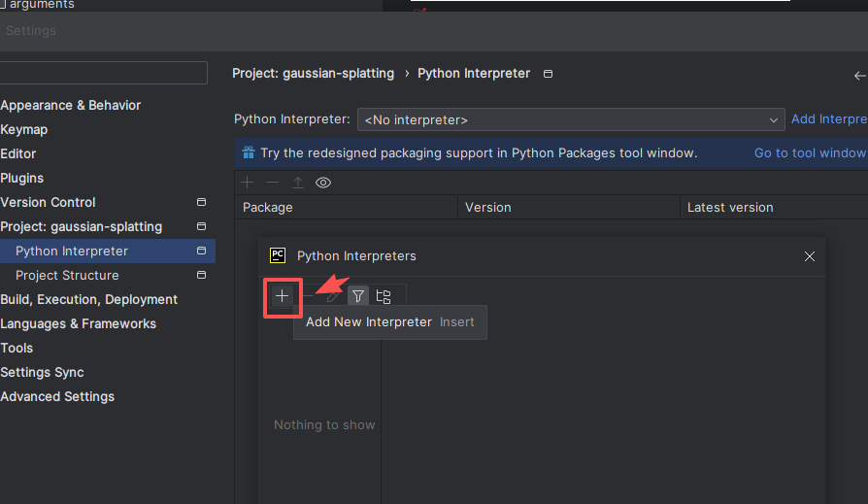Click the back arrow in the settings header
This screenshot has height=504, width=868.
(x=859, y=75)
